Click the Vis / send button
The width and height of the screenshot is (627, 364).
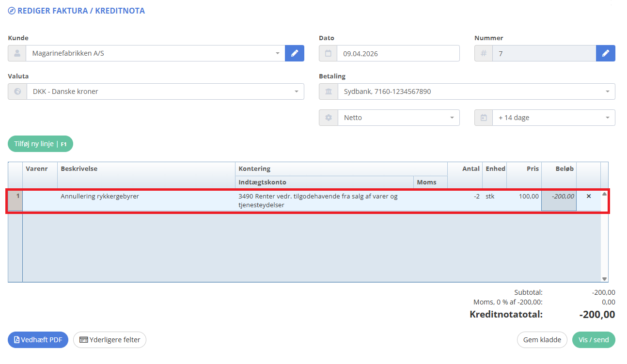pos(594,340)
